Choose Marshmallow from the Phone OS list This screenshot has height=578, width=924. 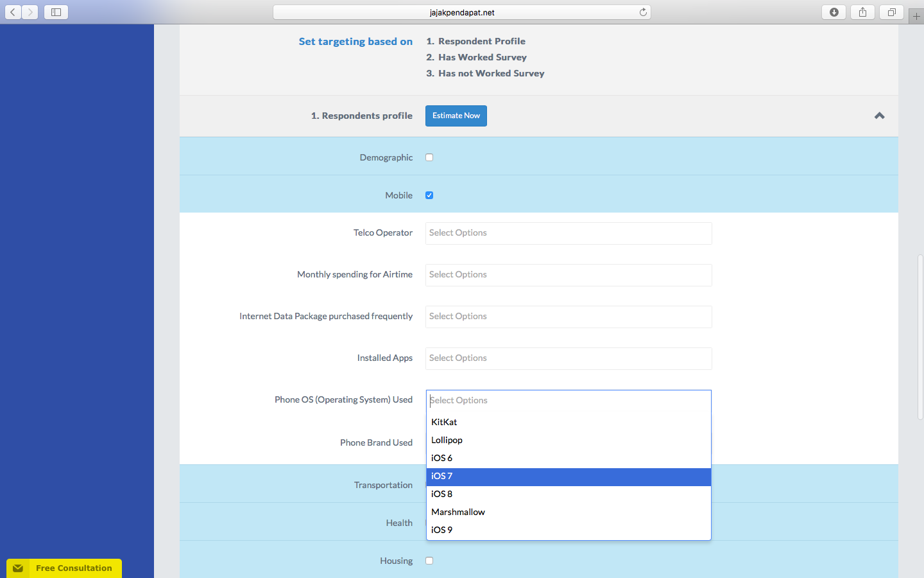point(458,512)
